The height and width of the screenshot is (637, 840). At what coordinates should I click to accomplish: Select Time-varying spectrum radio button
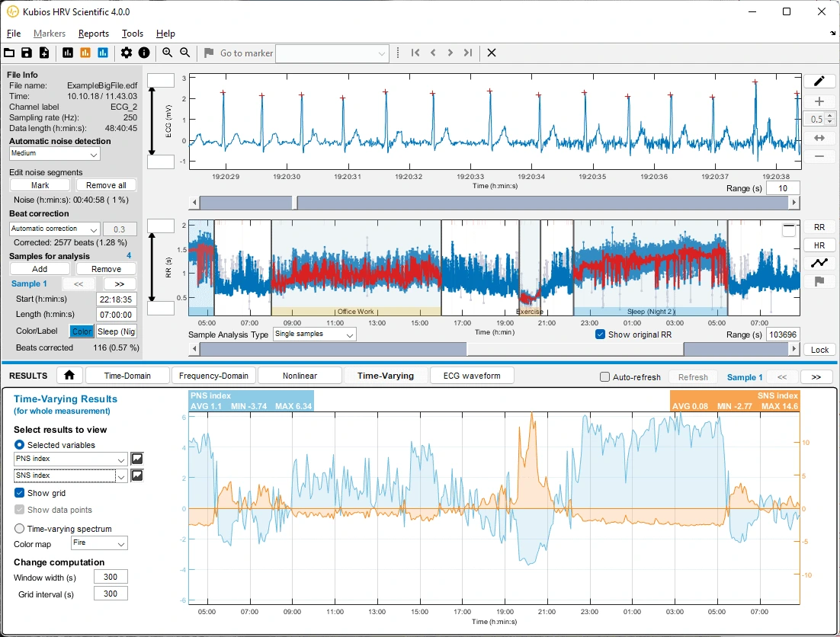[19, 528]
